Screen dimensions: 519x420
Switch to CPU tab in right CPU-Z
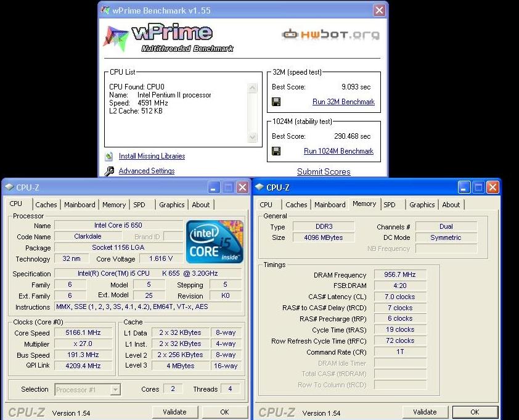pos(266,205)
